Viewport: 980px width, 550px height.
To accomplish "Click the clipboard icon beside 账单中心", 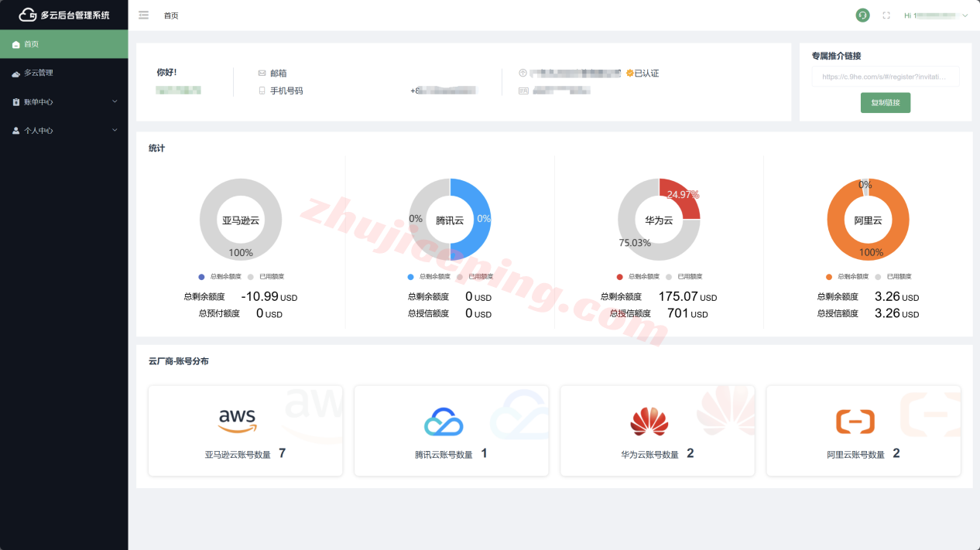I will [16, 102].
